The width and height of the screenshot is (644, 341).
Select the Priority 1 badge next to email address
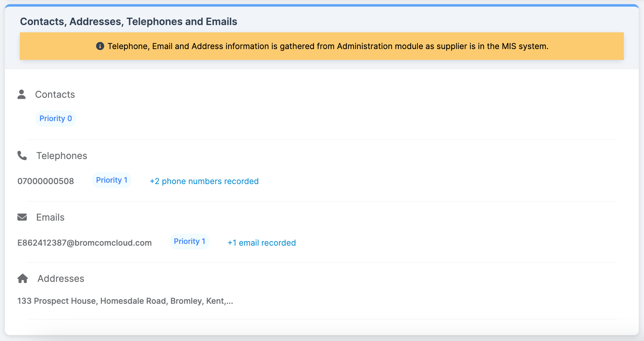(190, 241)
